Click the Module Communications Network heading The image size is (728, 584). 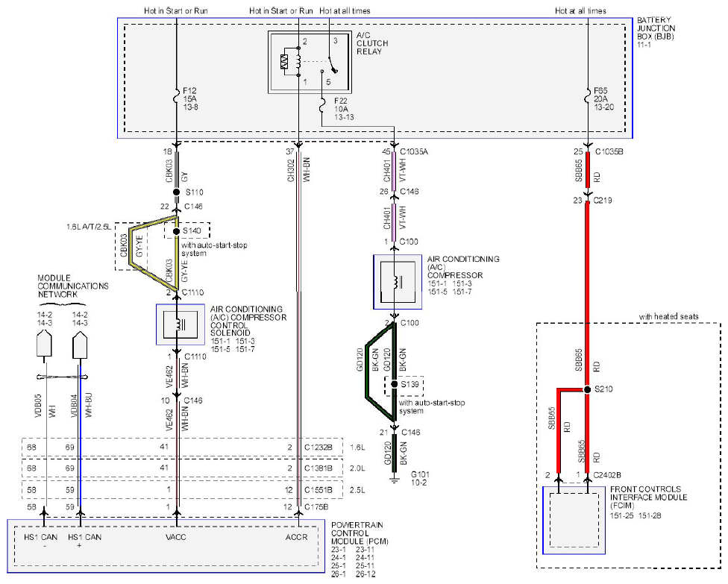click(73, 286)
